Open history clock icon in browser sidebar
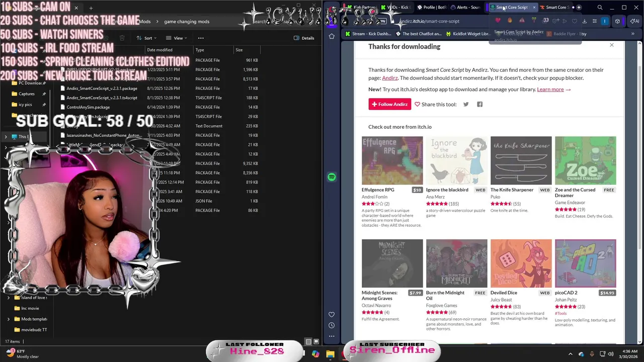The image size is (644, 362). [x=332, y=325]
